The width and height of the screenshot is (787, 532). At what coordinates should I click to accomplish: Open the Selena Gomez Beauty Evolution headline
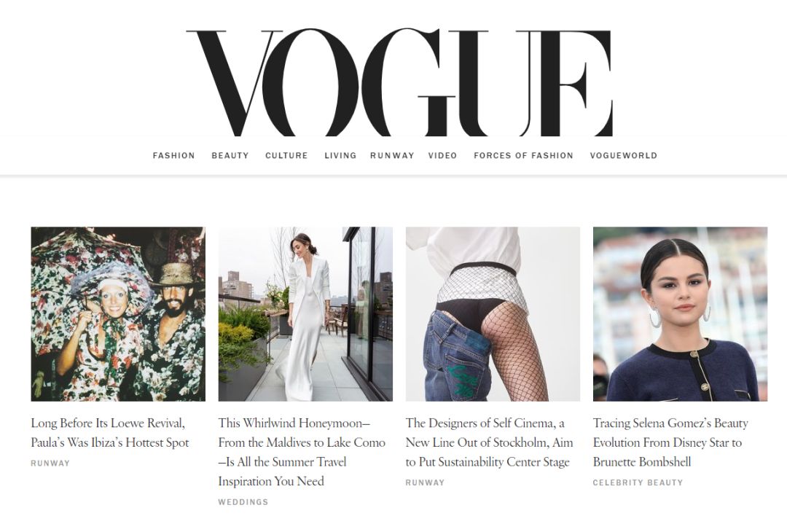pos(670,442)
